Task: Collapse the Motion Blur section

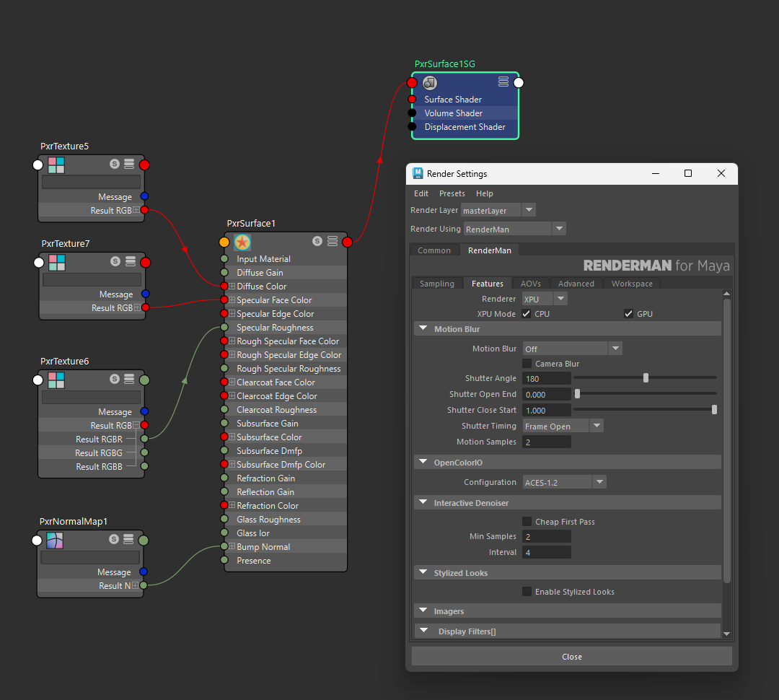Action: tap(423, 328)
